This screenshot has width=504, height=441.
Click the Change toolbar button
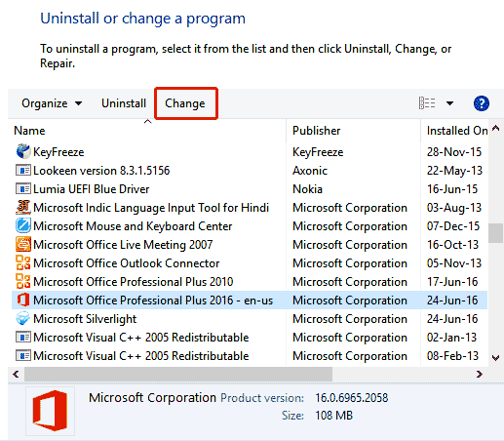click(x=185, y=103)
